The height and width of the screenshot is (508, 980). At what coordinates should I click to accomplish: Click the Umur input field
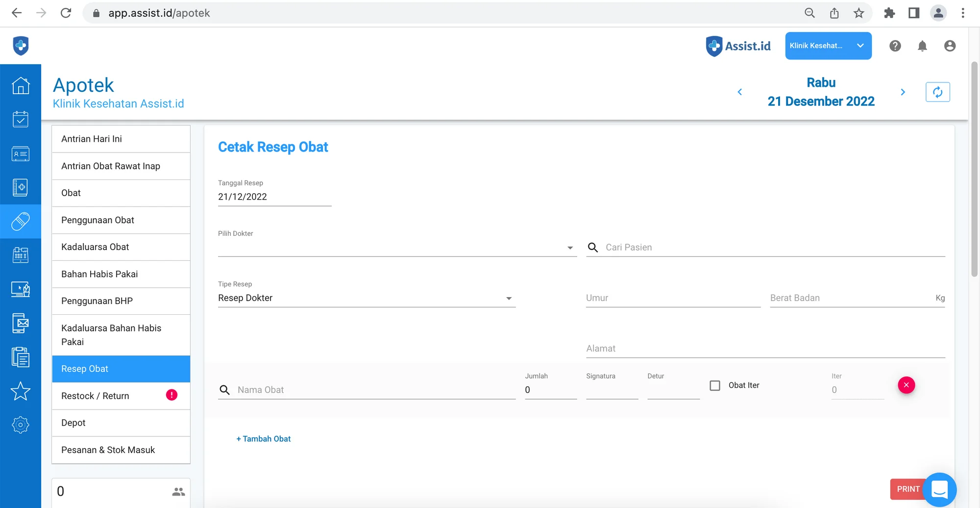click(673, 298)
